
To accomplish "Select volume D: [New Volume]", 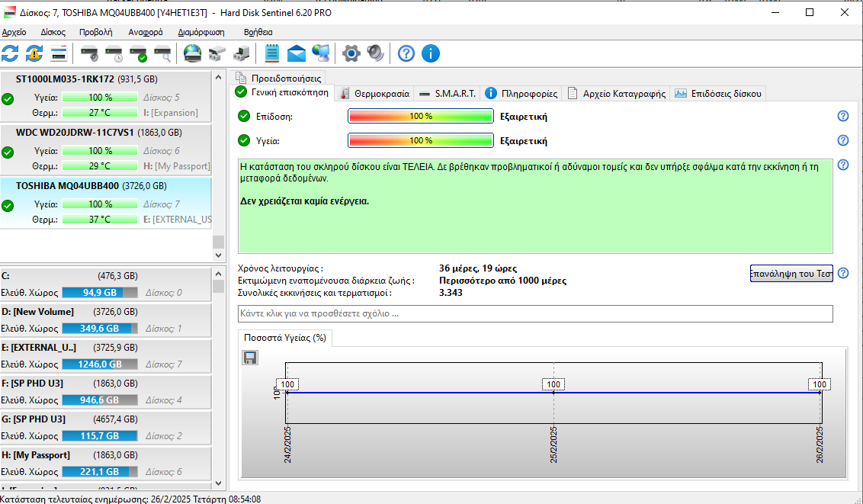I will pyautogui.click(x=106, y=320).
